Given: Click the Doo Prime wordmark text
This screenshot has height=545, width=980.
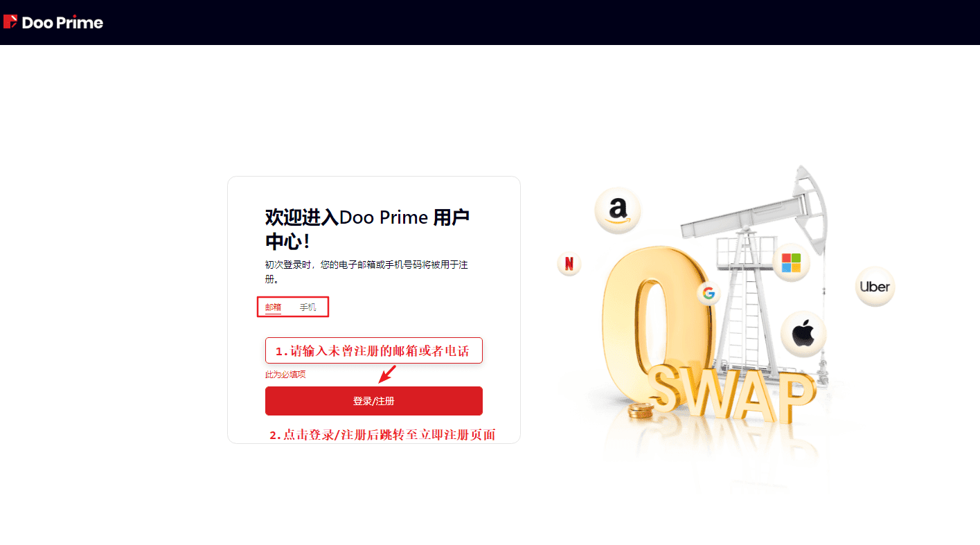Looking at the screenshot, I should point(62,23).
